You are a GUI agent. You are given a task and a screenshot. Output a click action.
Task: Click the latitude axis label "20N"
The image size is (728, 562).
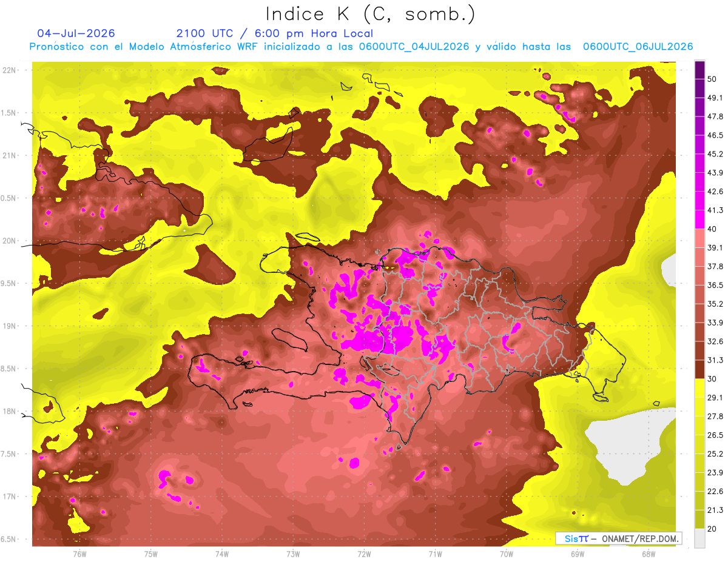point(10,241)
